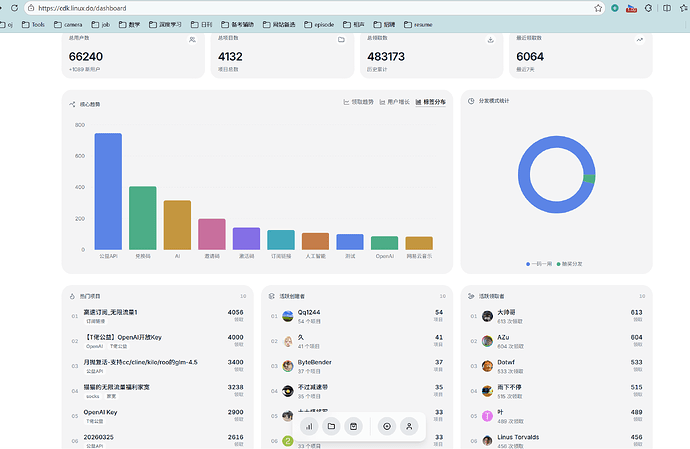Click the users icon on the 66240 card
Screen dimensions: 690x449
click(192, 40)
